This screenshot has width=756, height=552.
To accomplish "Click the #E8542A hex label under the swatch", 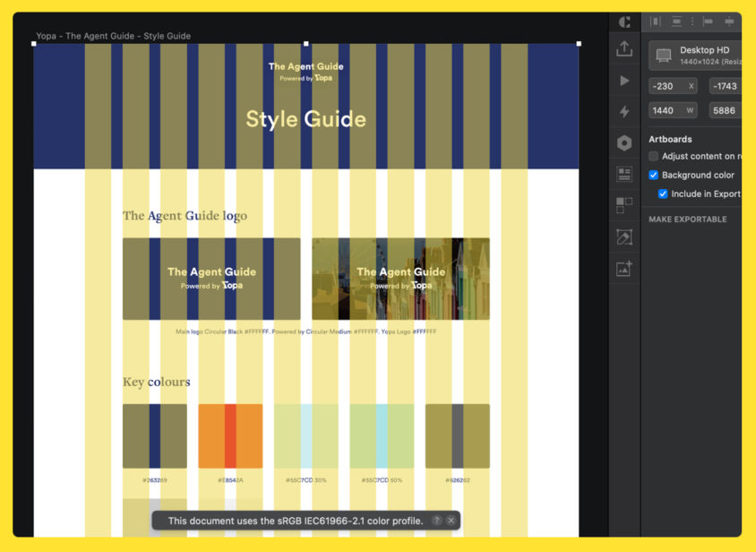I will pos(230,480).
